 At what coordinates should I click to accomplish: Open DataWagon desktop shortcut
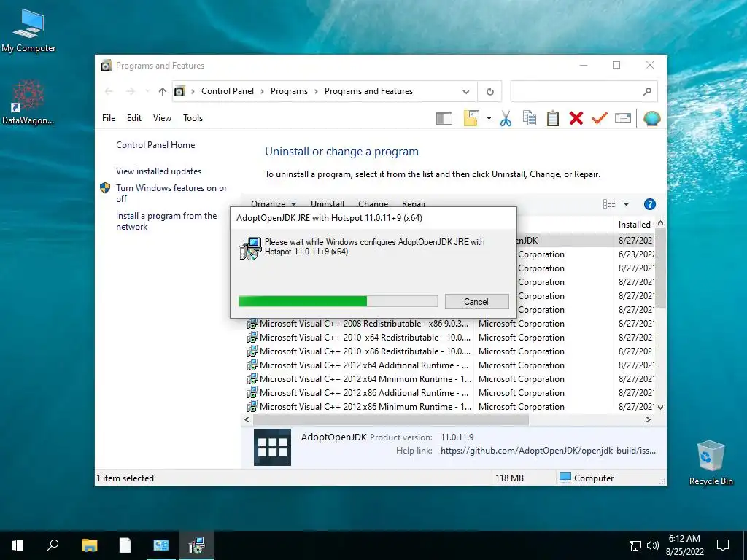(28, 102)
